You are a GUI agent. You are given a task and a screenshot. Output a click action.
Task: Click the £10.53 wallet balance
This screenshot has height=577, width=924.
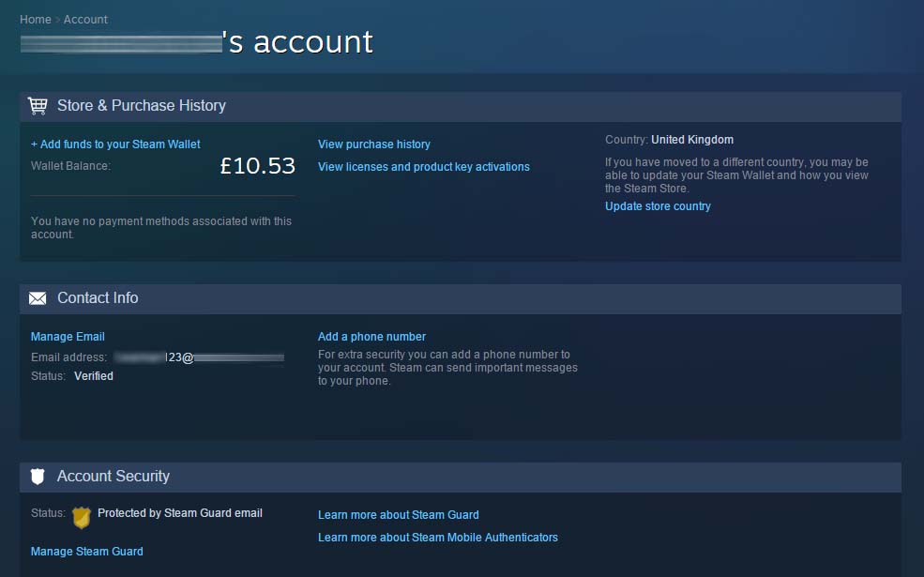coord(258,166)
